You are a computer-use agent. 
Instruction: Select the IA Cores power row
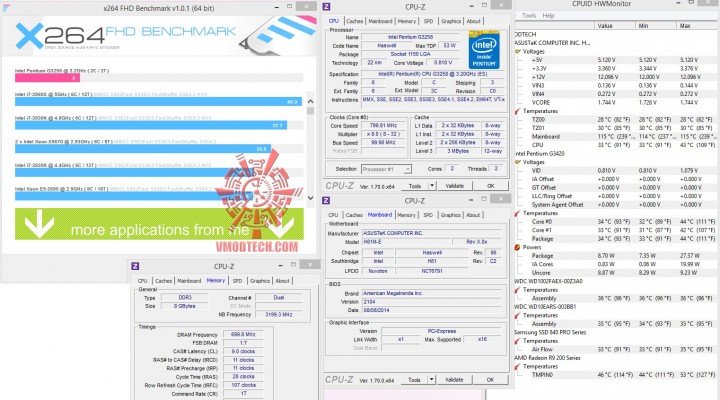click(616, 264)
